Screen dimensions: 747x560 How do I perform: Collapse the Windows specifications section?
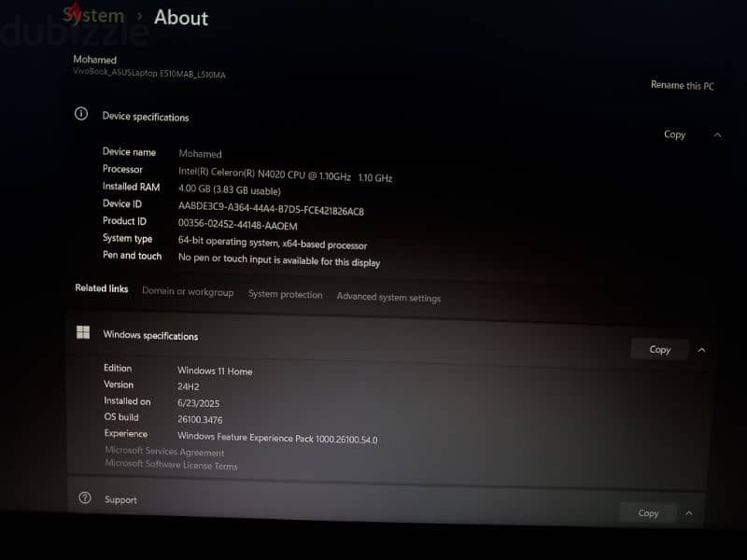[x=702, y=350]
